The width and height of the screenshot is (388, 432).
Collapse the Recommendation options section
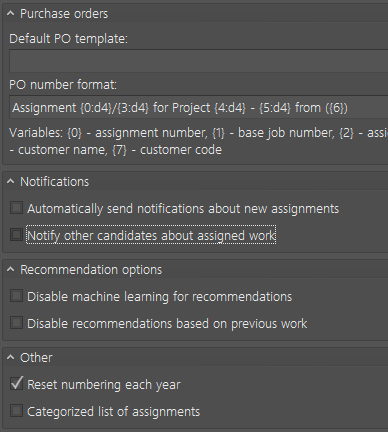point(11,270)
